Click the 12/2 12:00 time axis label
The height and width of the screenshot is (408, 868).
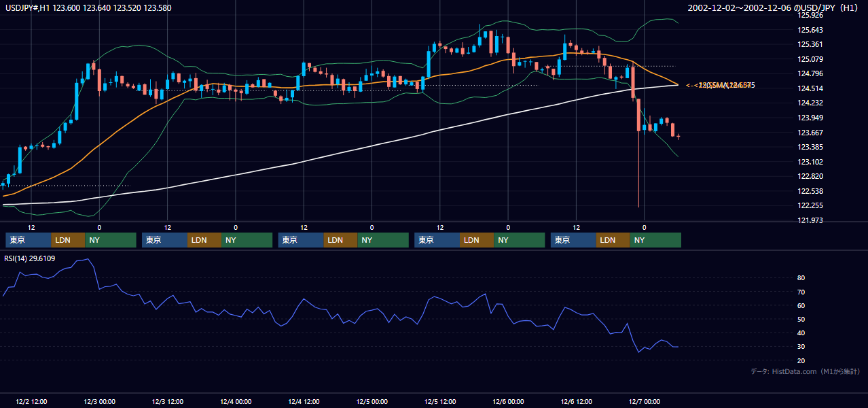click(31, 402)
